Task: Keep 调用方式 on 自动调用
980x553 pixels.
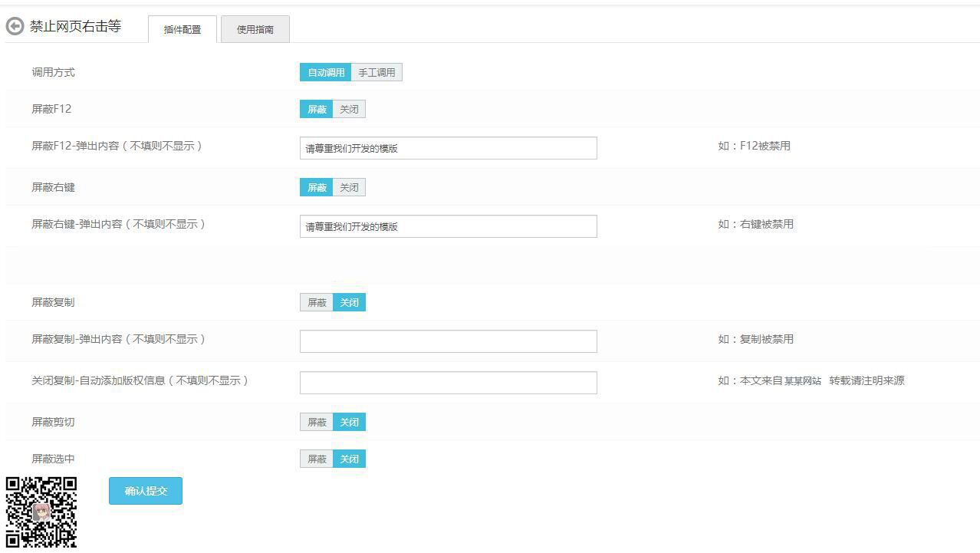Action: (x=325, y=71)
